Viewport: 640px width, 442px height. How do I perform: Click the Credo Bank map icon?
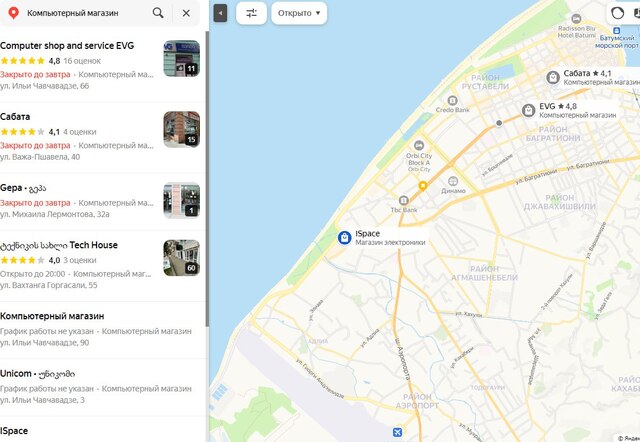click(452, 100)
